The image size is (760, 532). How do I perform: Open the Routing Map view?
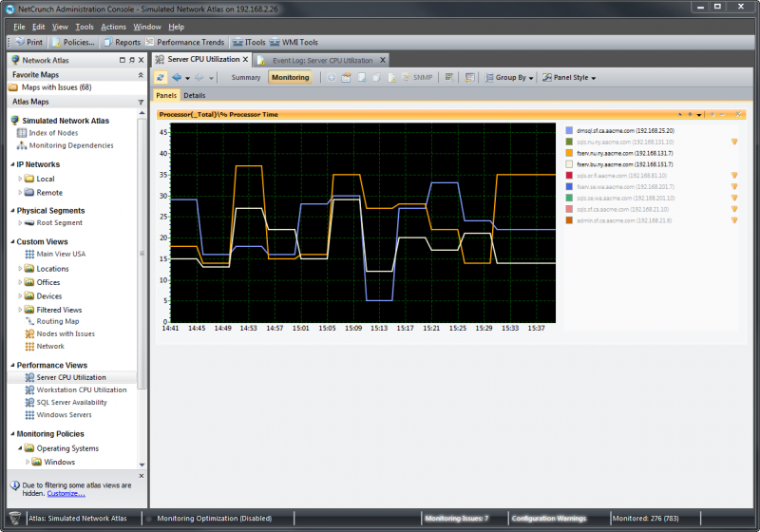click(52, 321)
